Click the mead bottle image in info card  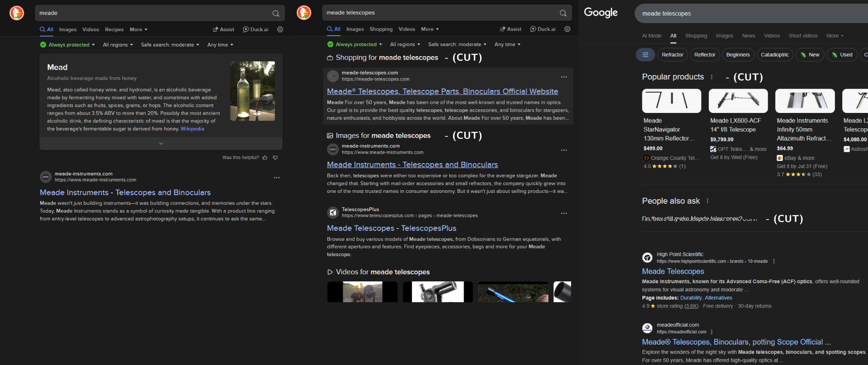[252, 91]
